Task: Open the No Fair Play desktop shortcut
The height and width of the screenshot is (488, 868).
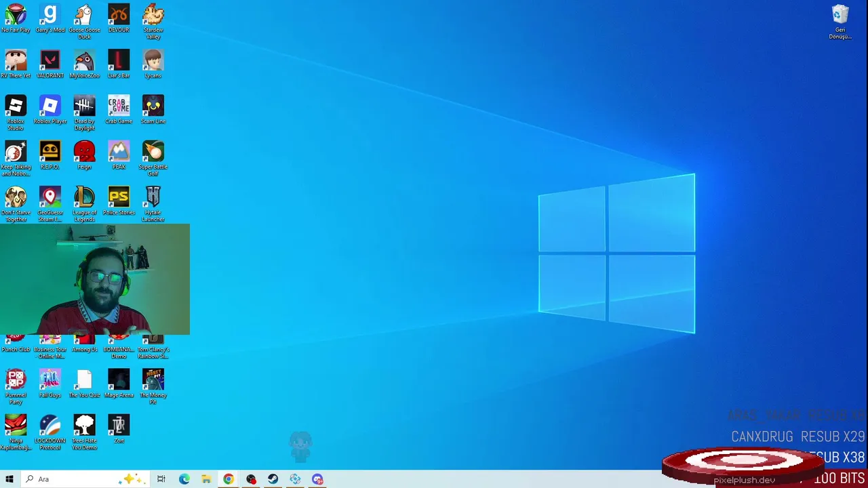Action: (x=16, y=18)
